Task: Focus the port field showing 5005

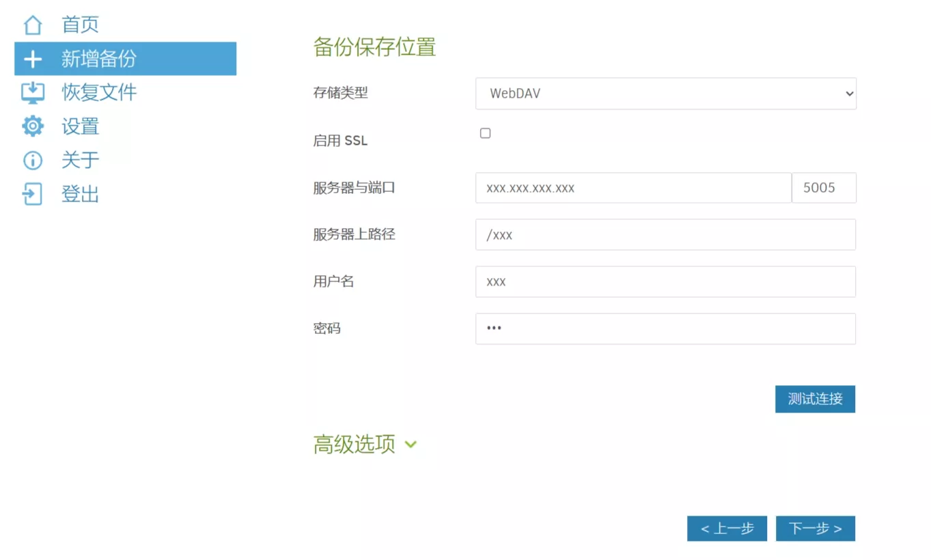Action: [824, 188]
